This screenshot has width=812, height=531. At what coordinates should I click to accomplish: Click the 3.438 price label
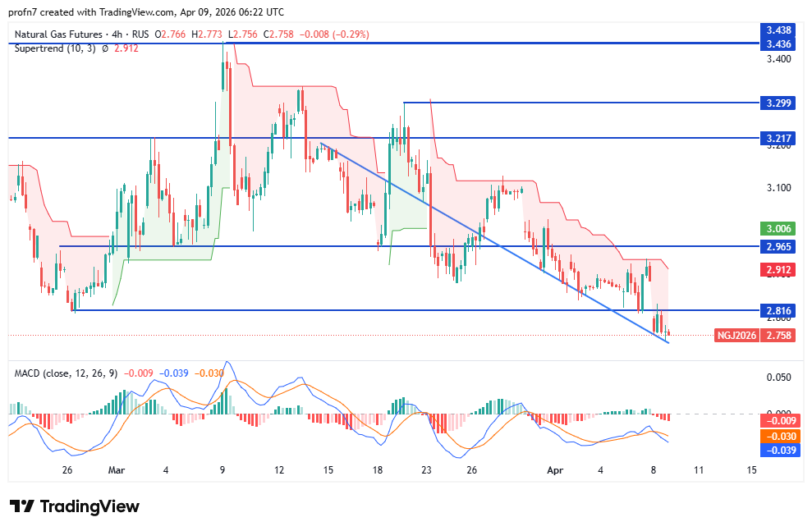click(x=778, y=30)
